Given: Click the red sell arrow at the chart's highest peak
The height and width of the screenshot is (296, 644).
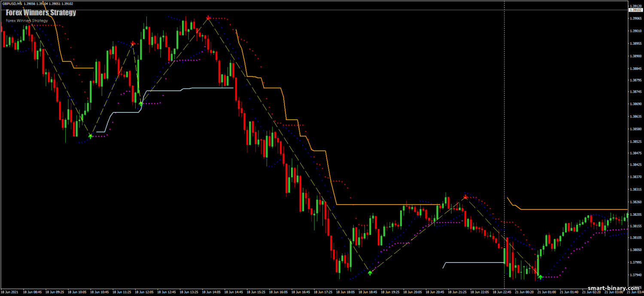Looking at the screenshot, I should point(208,18).
